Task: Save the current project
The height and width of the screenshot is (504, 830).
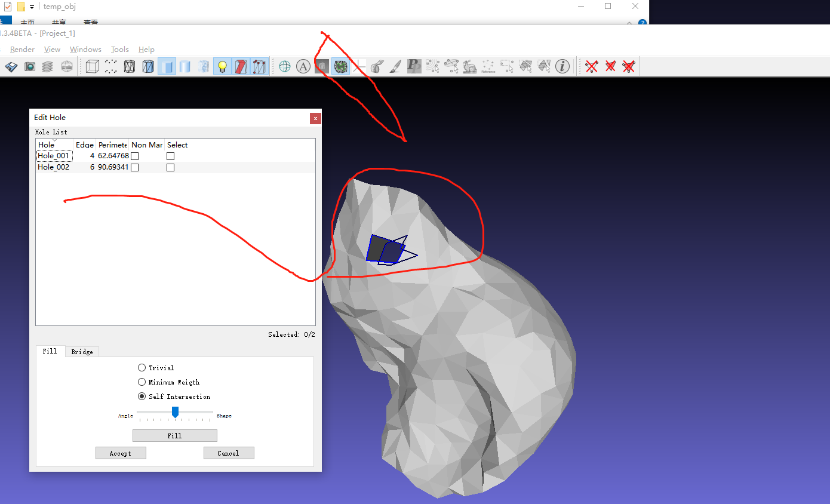Action: [x=11, y=66]
